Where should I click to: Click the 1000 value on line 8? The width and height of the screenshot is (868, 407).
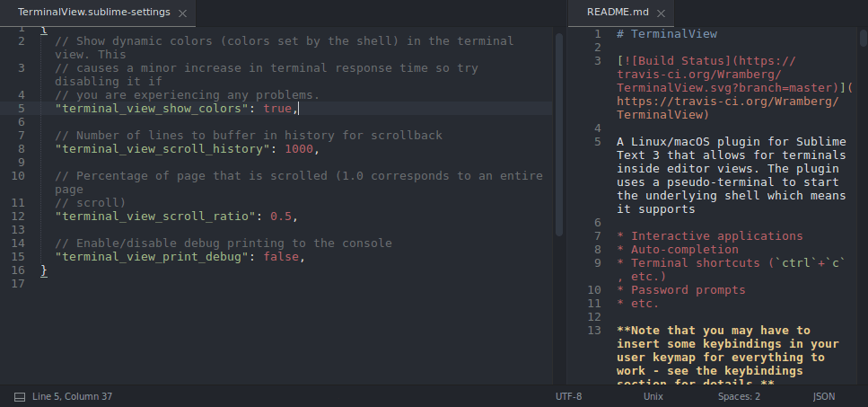click(299, 149)
